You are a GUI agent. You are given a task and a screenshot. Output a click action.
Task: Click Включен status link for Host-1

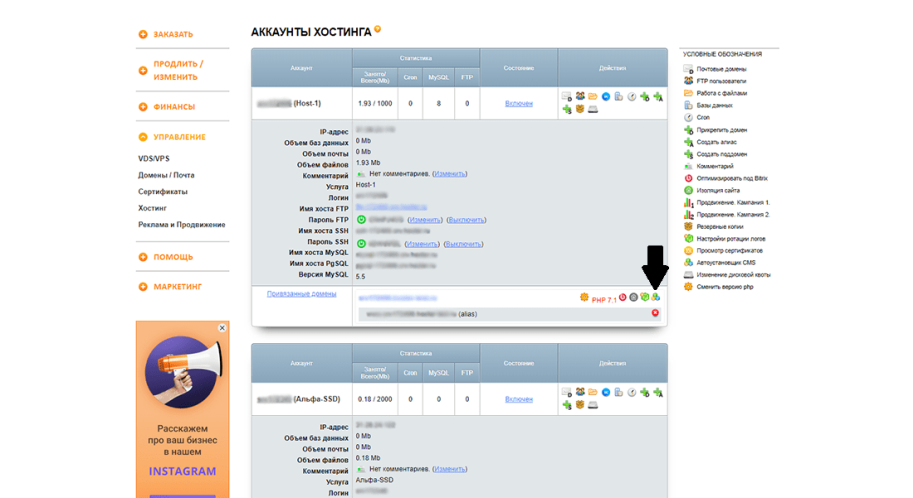[x=519, y=104]
